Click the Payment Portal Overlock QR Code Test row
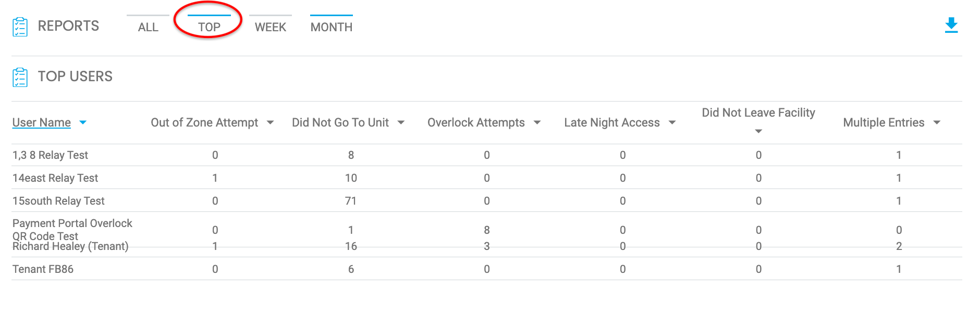 72,229
